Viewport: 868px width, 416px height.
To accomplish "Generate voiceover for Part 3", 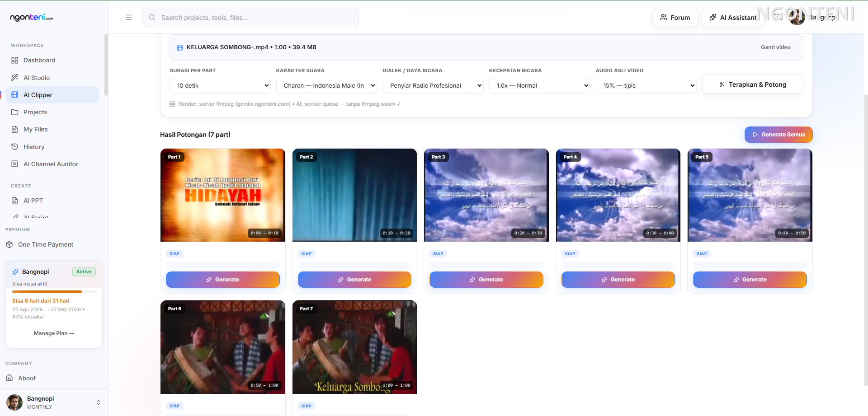I will coord(486,280).
